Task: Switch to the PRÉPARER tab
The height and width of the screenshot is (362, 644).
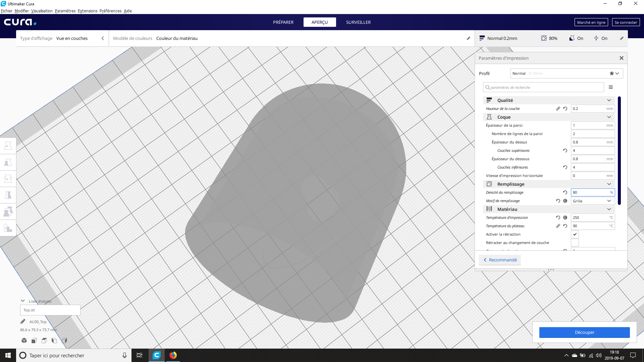Action: tap(283, 22)
